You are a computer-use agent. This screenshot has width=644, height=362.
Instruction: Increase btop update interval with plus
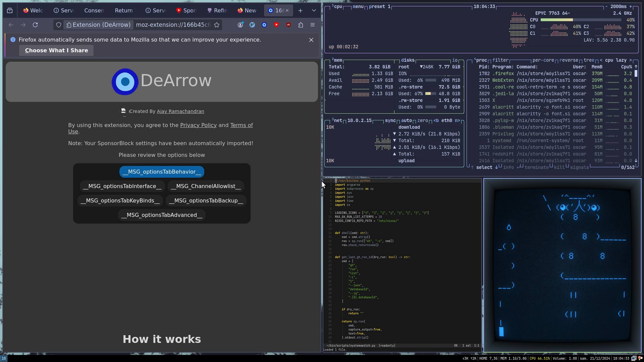pyautogui.click(x=631, y=6)
